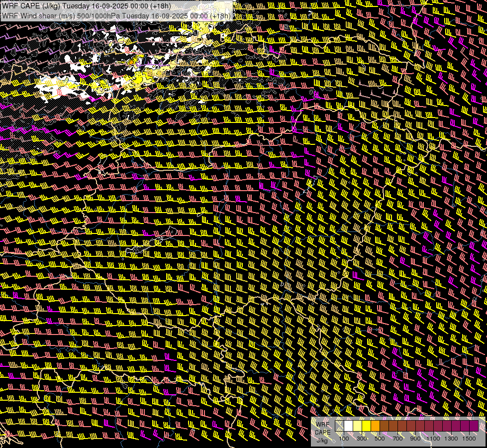
Task: Pick the bright yellow 300 J/kg swatch
Action: point(367,426)
